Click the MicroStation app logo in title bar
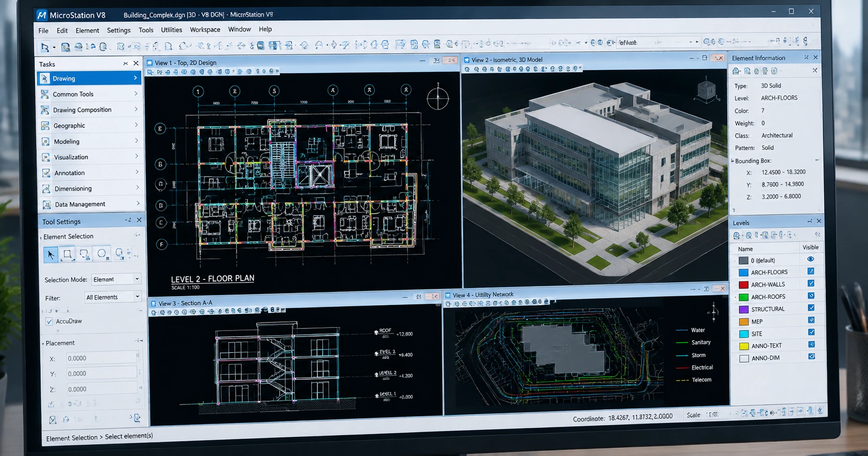 [x=42, y=15]
